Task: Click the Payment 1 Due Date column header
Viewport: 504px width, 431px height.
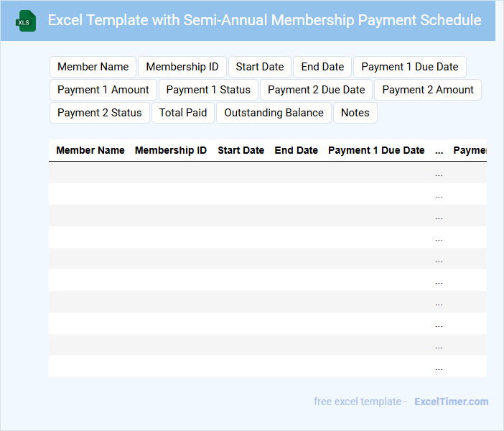Action: coord(376,151)
